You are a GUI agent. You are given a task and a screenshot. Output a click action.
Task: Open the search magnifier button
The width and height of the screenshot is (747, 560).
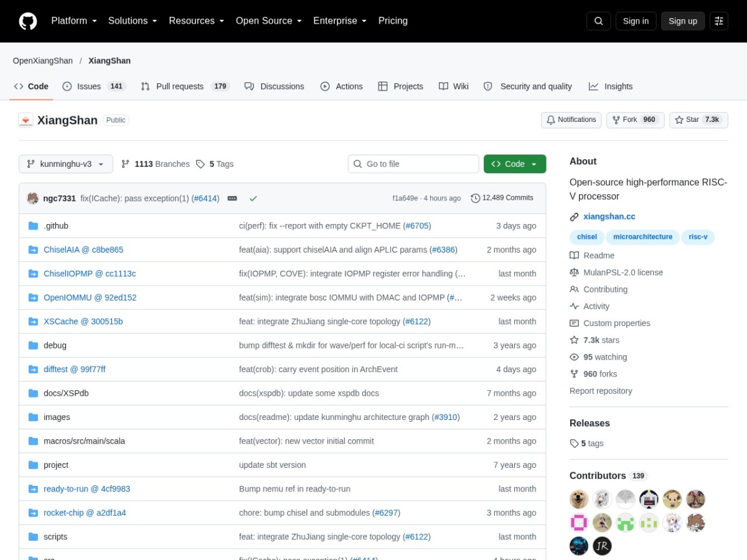click(598, 21)
